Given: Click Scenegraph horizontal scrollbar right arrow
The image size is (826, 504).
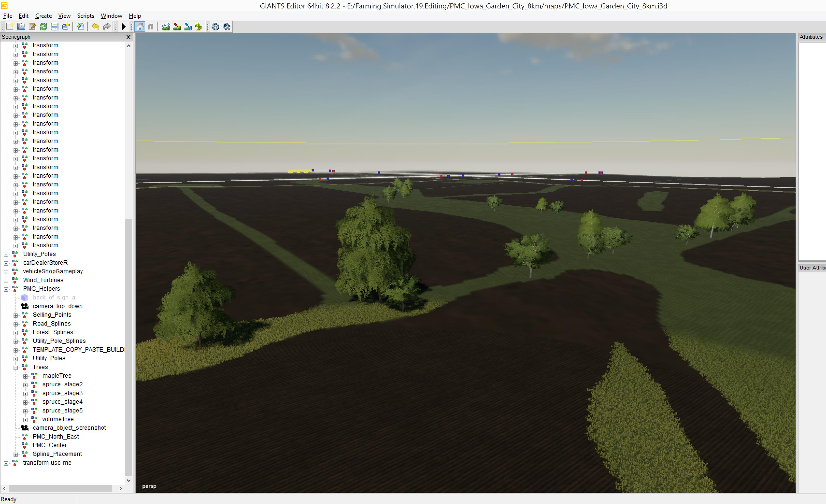Looking at the screenshot, I should coord(121,489).
